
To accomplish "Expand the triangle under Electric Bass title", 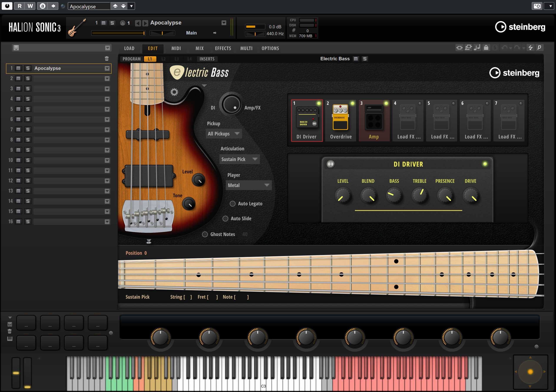I will pyautogui.click(x=204, y=86).
